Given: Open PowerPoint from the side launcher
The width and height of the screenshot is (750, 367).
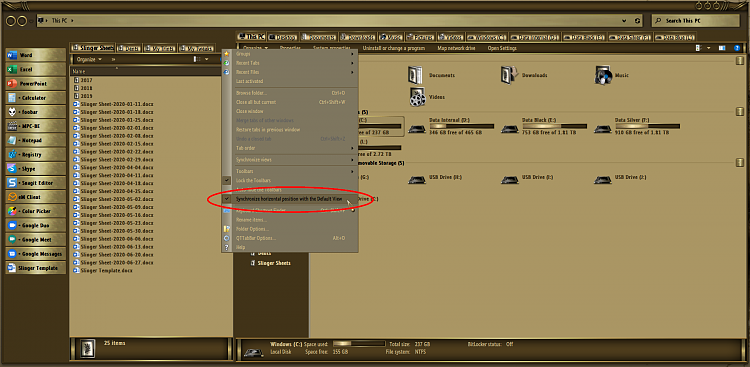Looking at the screenshot, I should pyautogui.click(x=36, y=83).
